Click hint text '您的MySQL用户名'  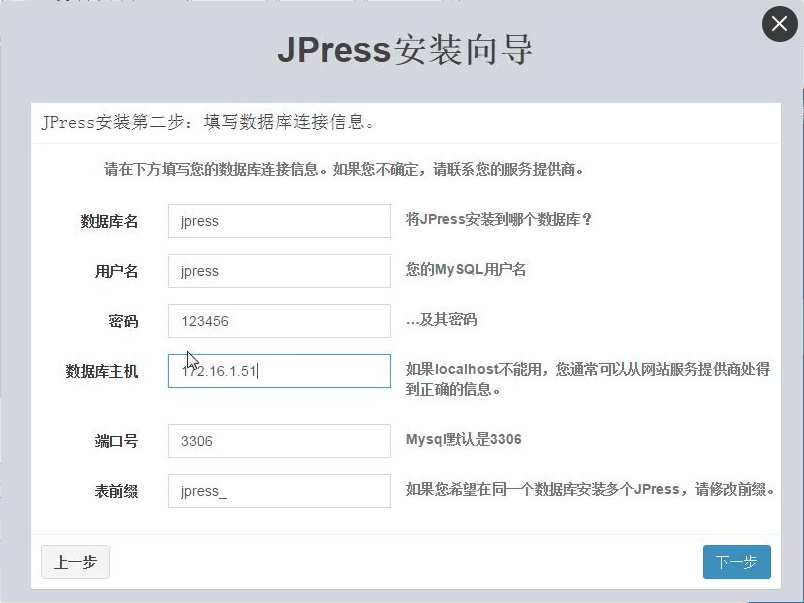[x=466, y=269]
